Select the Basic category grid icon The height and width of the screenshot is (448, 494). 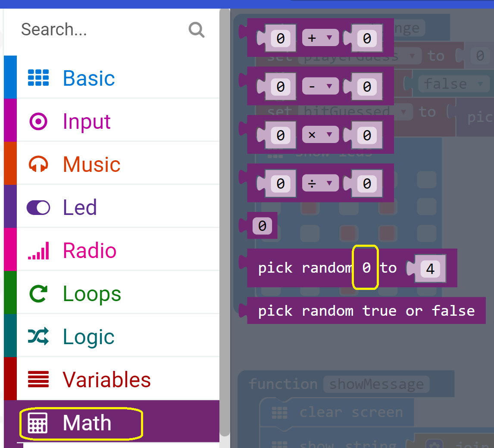pos(39,78)
